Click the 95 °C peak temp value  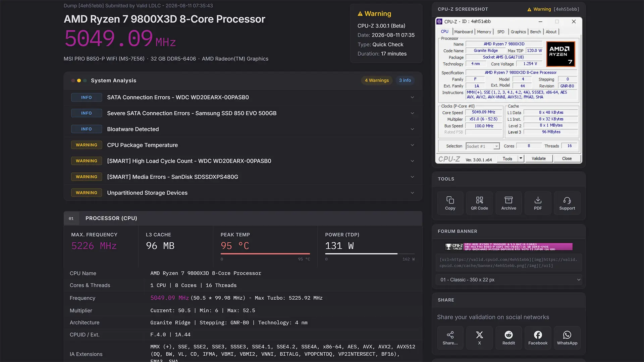[x=235, y=246]
